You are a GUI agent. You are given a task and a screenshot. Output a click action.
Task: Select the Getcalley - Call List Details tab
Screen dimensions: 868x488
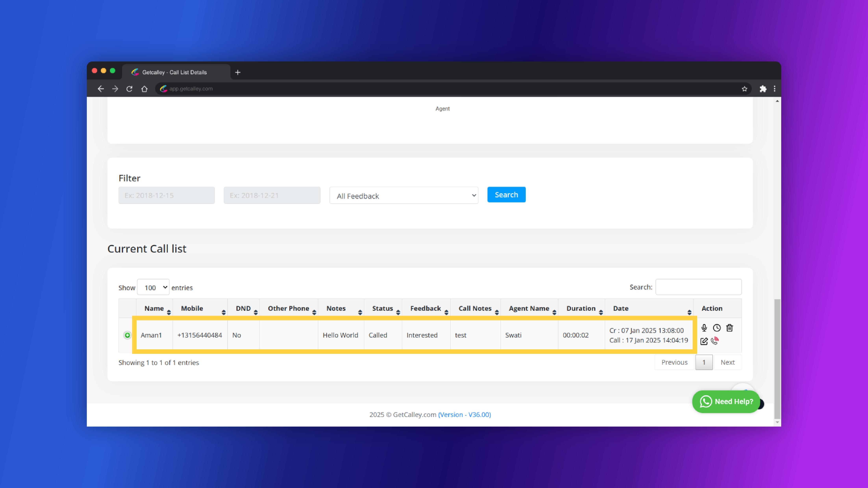tap(176, 72)
